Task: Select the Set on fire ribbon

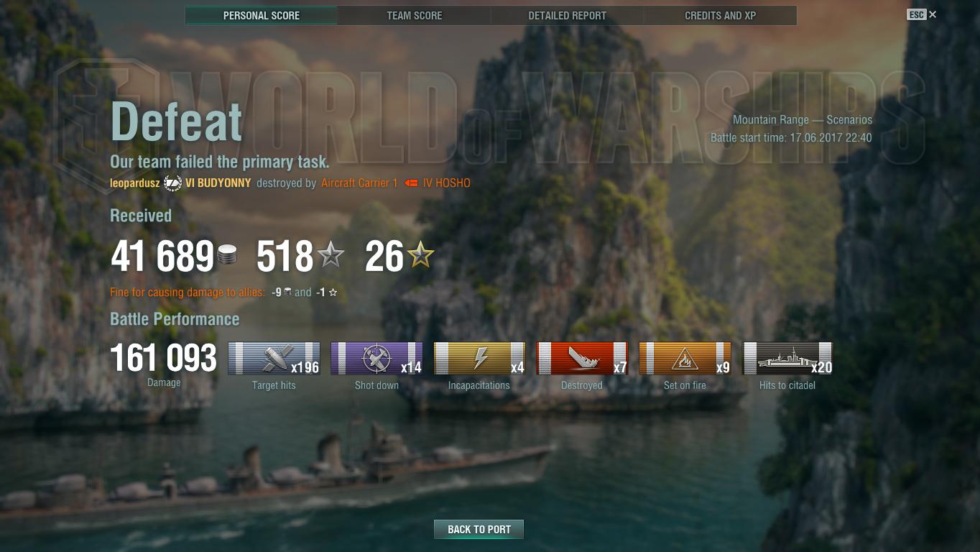Action: coord(685,358)
